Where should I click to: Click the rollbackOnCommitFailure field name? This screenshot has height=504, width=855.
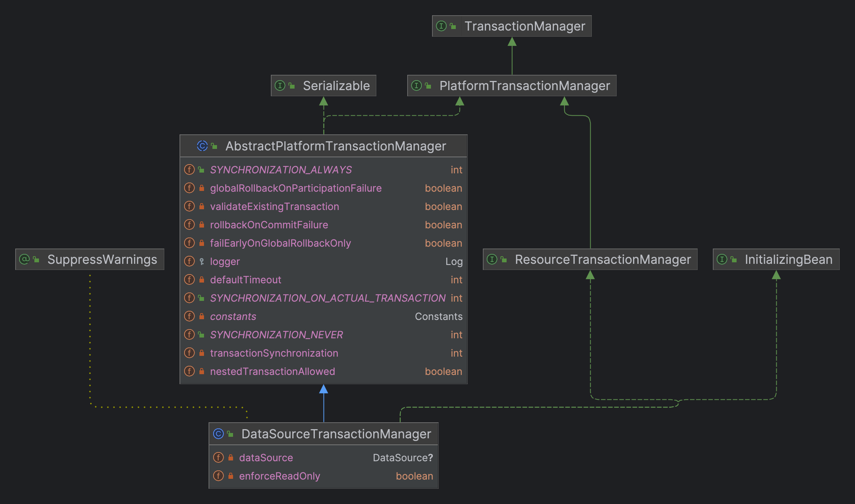(269, 225)
